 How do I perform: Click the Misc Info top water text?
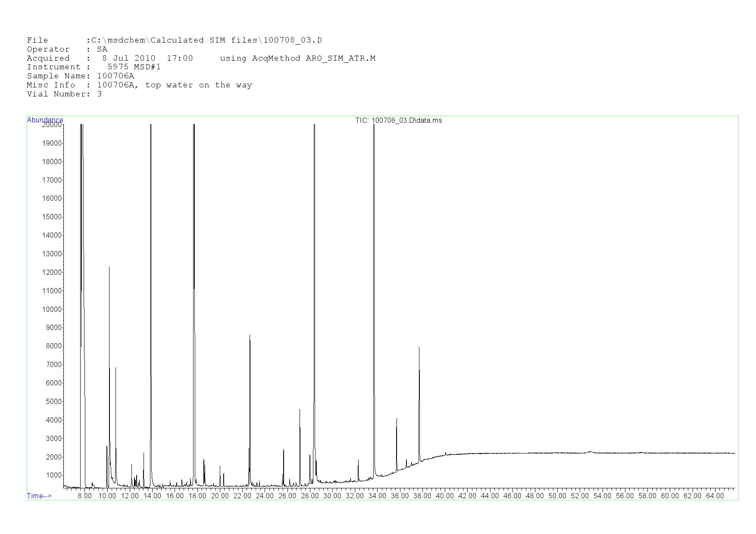point(174,85)
